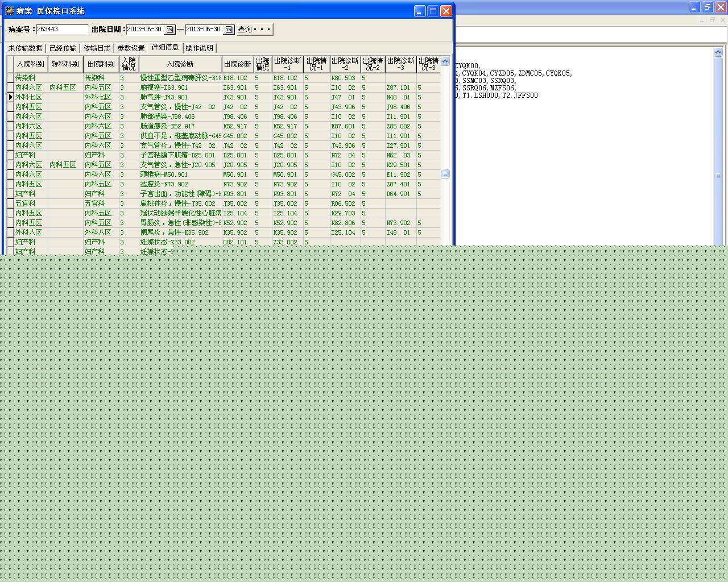The height and width of the screenshot is (582, 728).
Task: Select the Z85.002 code cell
Action: [400, 126]
